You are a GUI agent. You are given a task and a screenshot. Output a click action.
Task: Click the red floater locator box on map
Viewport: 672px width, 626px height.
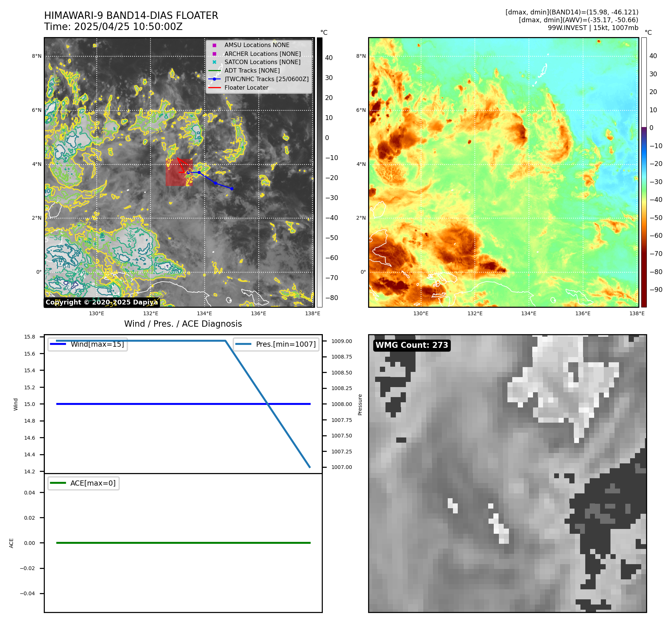179,173
